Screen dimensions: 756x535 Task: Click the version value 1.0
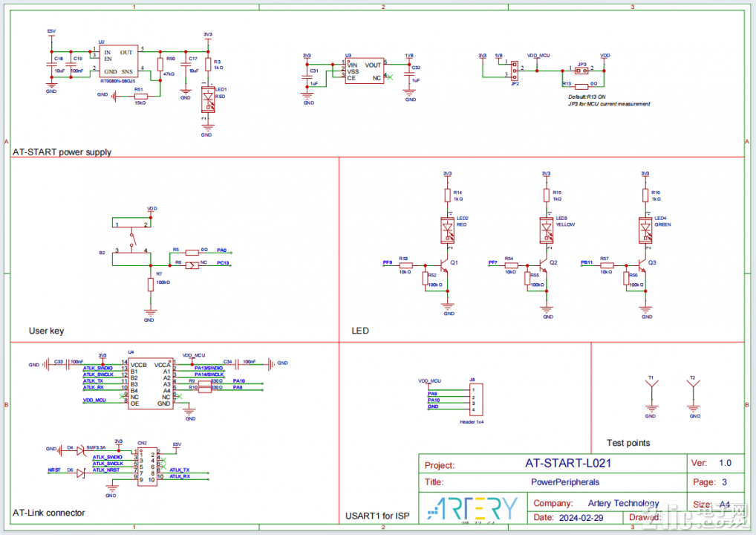725,463
